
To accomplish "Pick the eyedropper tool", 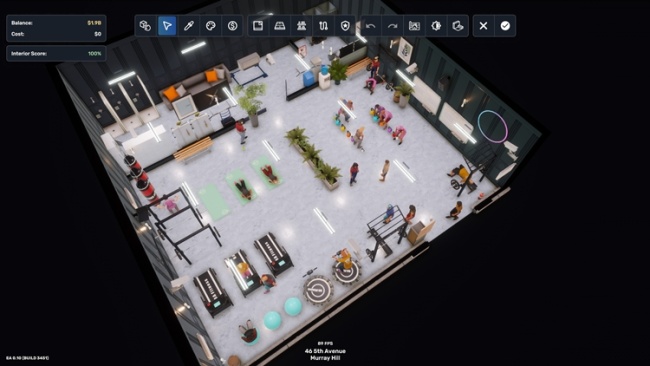I will [x=189, y=26].
